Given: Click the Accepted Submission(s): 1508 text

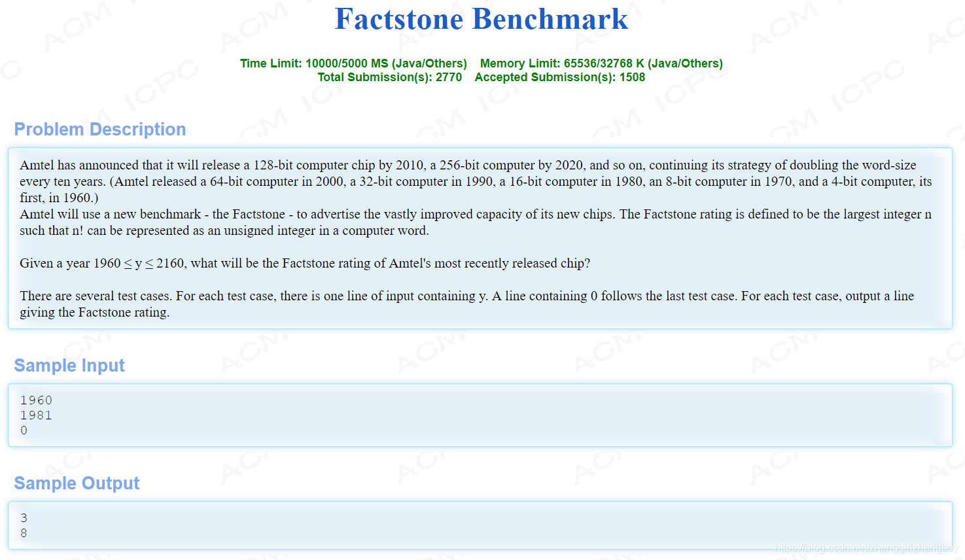Looking at the screenshot, I should pyautogui.click(x=560, y=77).
